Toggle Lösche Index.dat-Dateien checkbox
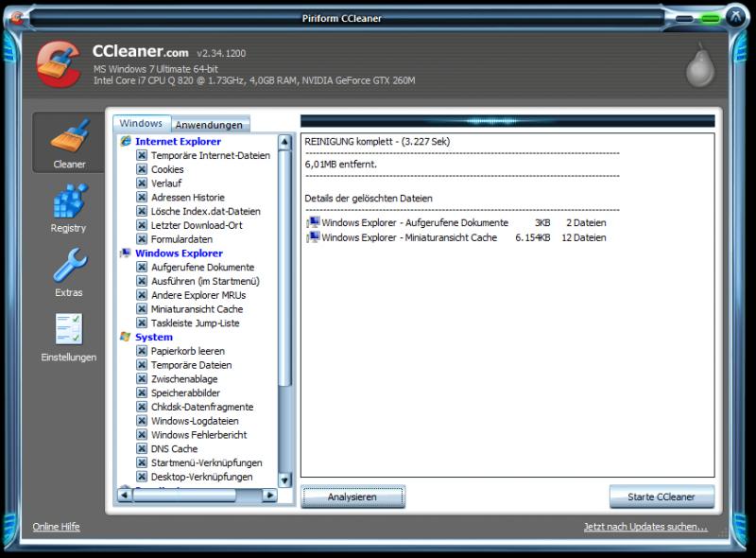 tap(141, 211)
